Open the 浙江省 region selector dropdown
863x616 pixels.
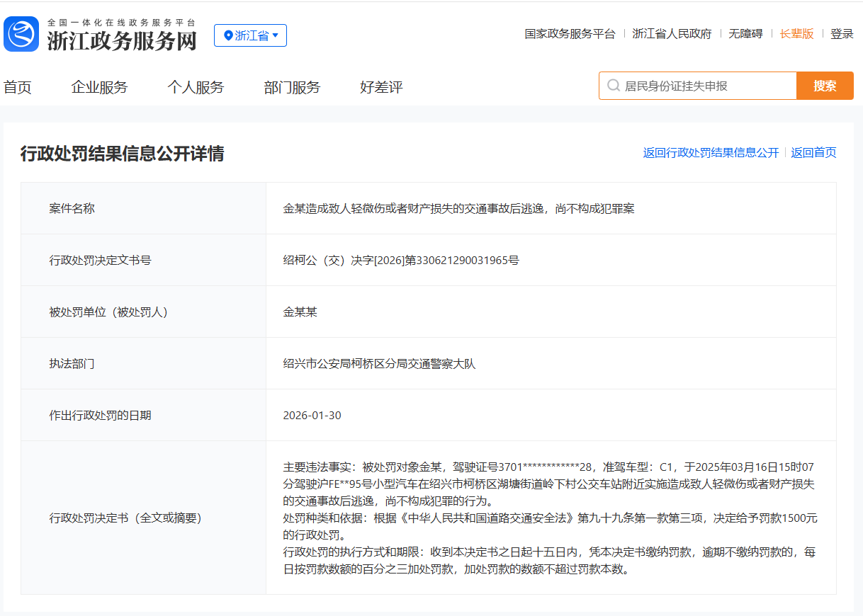(250, 35)
